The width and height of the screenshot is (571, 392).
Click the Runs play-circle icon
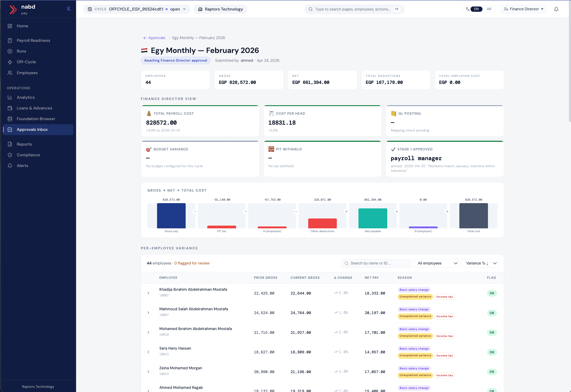click(x=10, y=51)
